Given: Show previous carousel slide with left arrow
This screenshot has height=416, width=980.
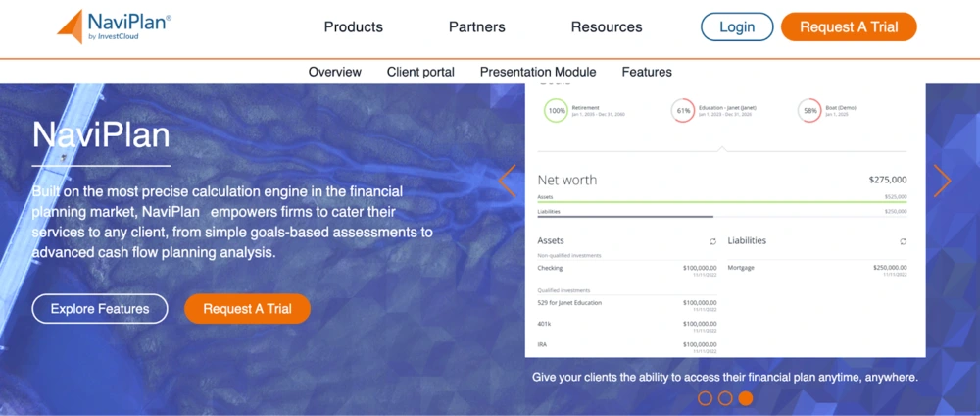Looking at the screenshot, I should click(507, 181).
